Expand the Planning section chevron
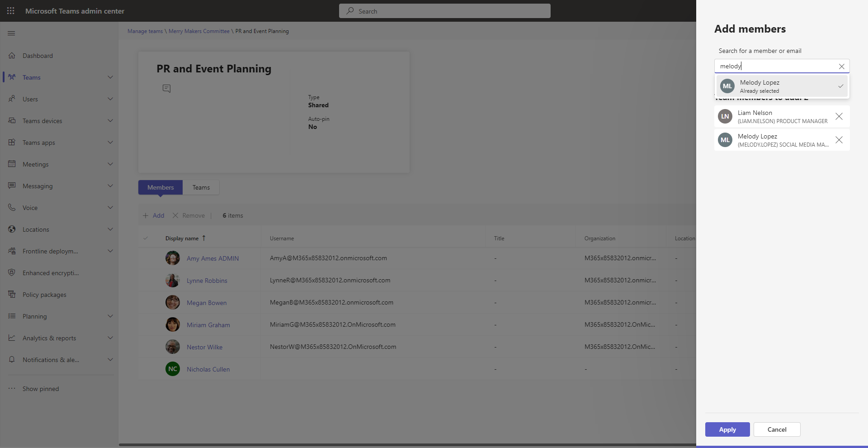 (110, 316)
